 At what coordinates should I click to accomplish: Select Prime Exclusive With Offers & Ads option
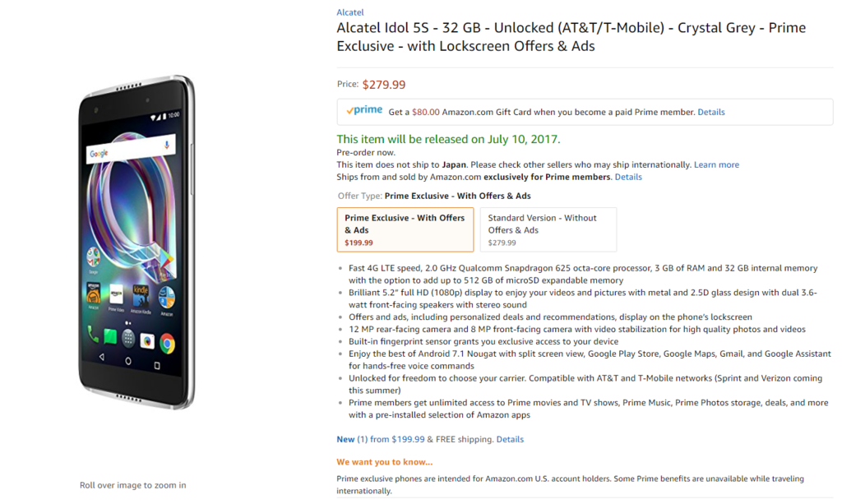pyautogui.click(x=405, y=229)
